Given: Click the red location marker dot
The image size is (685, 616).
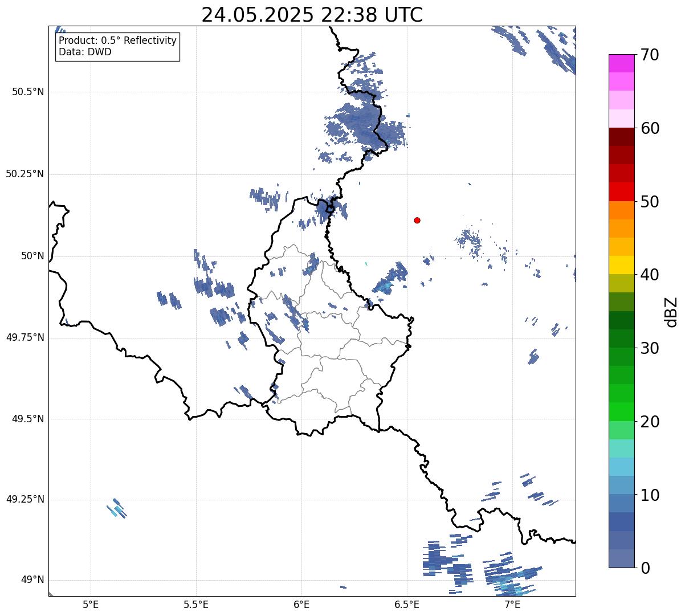Looking at the screenshot, I should coord(417,220).
